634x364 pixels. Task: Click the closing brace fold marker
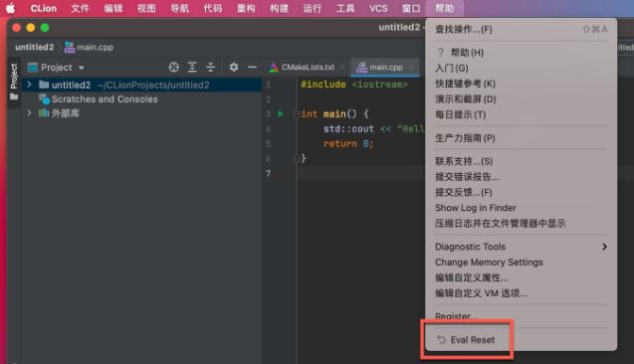[296, 159]
